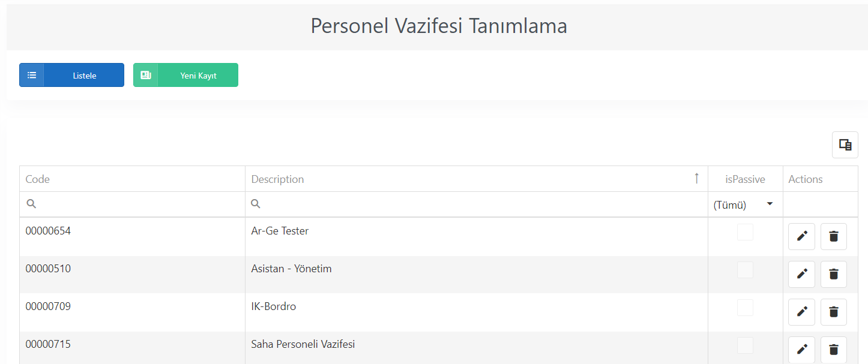Check isPassive box for IK-Bordro
Viewport: 868px width, 364px height.
tap(745, 308)
